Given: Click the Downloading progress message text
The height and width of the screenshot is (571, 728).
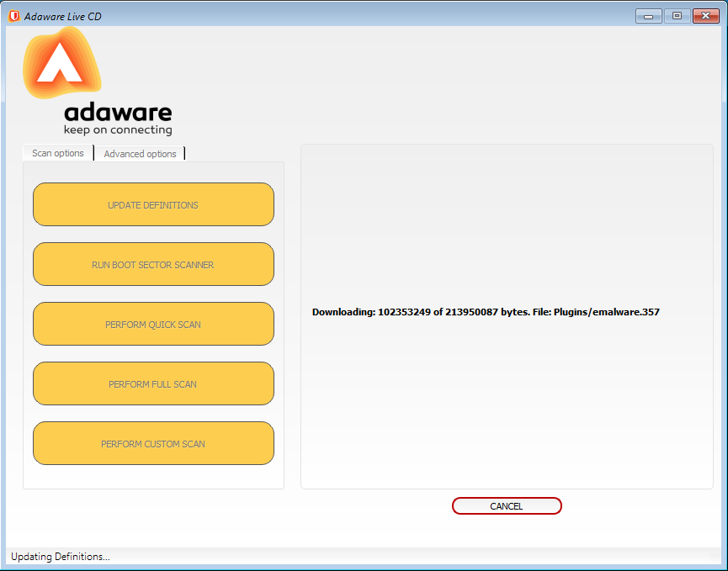Looking at the screenshot, I should click(486, 312).
